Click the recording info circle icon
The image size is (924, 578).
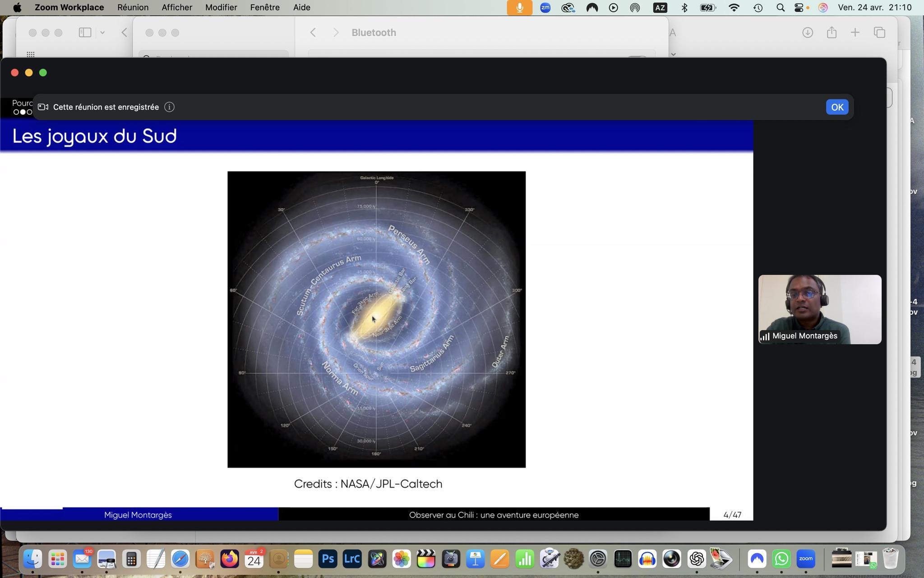click(x=169, y=107)
